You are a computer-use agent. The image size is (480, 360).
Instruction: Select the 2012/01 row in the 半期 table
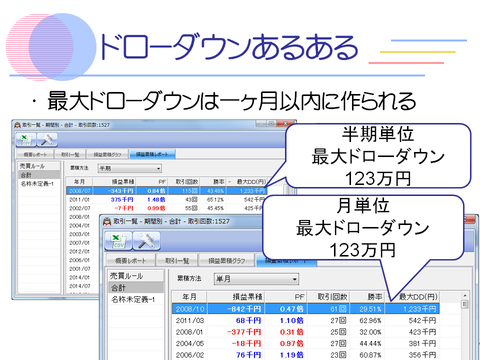[83, 251]
